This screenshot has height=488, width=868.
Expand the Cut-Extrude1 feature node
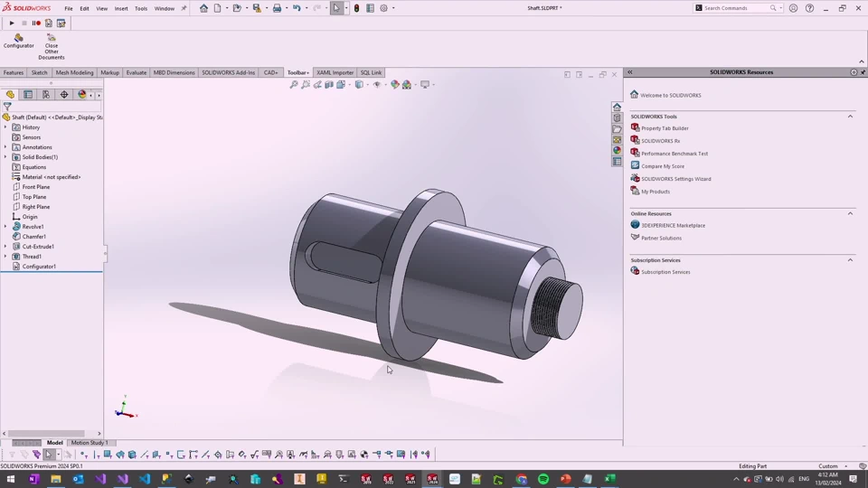5,247
